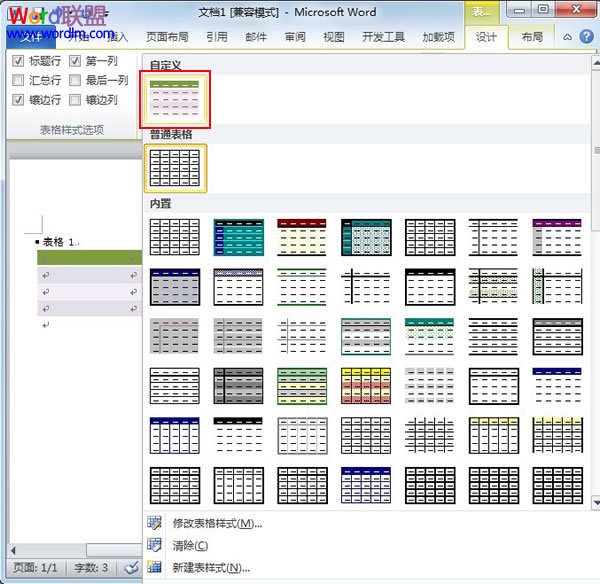Select the navy header column-lined fifth-row style
The height and width of the screenshot is (584, 600).
pos(175,436)
